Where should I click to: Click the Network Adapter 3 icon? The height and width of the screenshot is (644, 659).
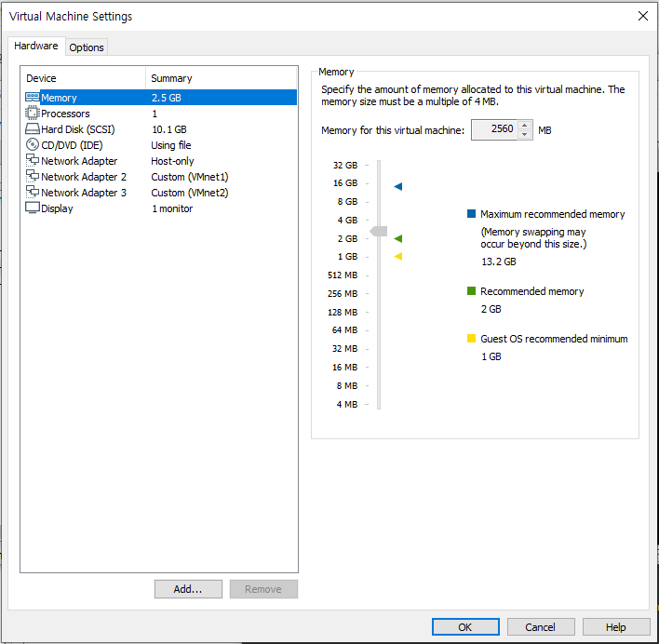point(32,193)
